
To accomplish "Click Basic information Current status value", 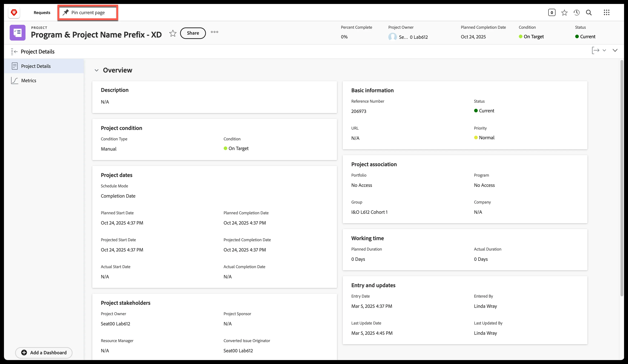I will click(484, 111).
